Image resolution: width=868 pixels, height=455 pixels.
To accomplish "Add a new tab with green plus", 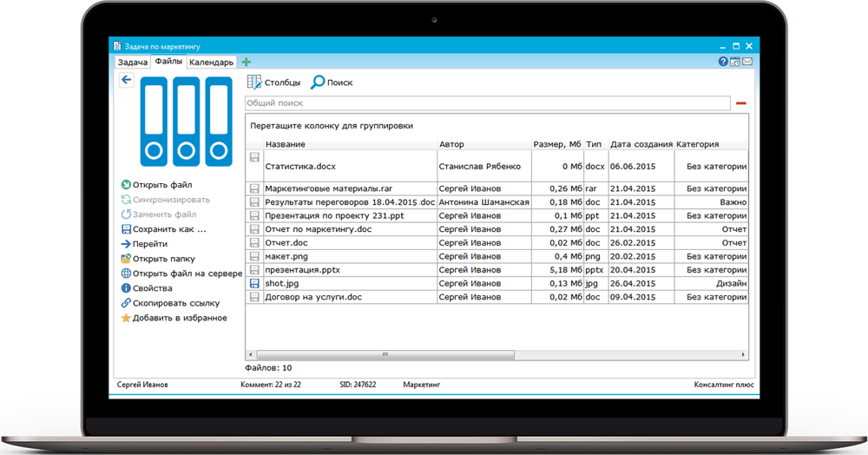I will (247, 62).
